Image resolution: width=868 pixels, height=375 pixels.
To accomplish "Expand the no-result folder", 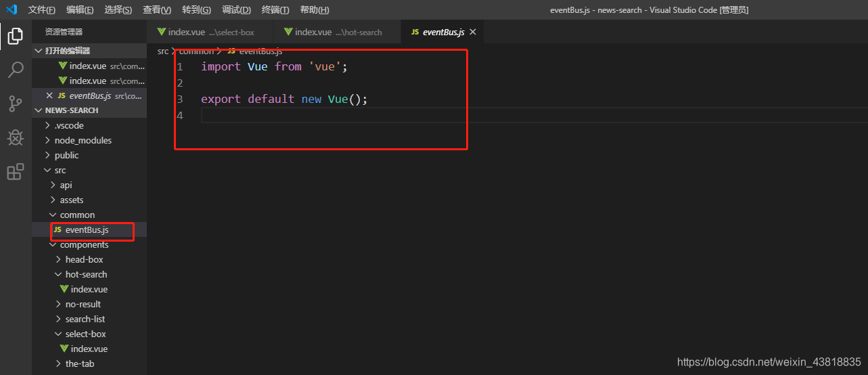I will [89, 304].
